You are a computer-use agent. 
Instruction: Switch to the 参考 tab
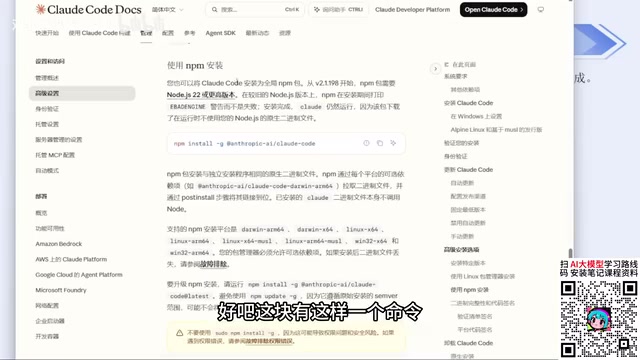pyautogui.click(x=189, y=33)
